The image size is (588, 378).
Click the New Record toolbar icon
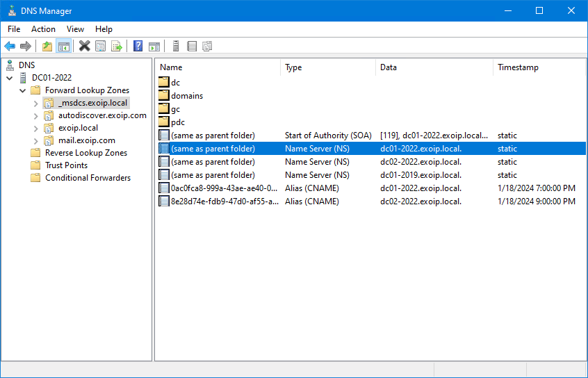191,47
